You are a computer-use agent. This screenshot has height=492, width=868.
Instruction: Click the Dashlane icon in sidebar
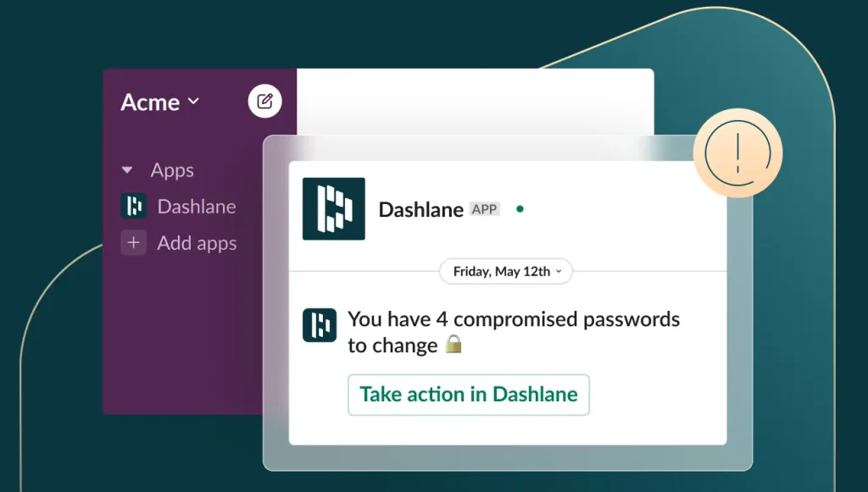(133, 206)
